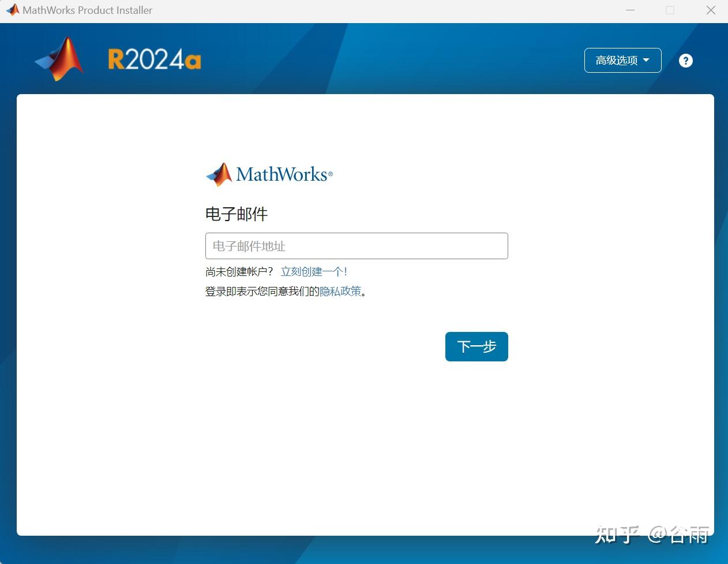The height and width of the screenshot is (564, 728).
Task: Open the 立刻创建一个 account creation link
Action: coord(313,271)
